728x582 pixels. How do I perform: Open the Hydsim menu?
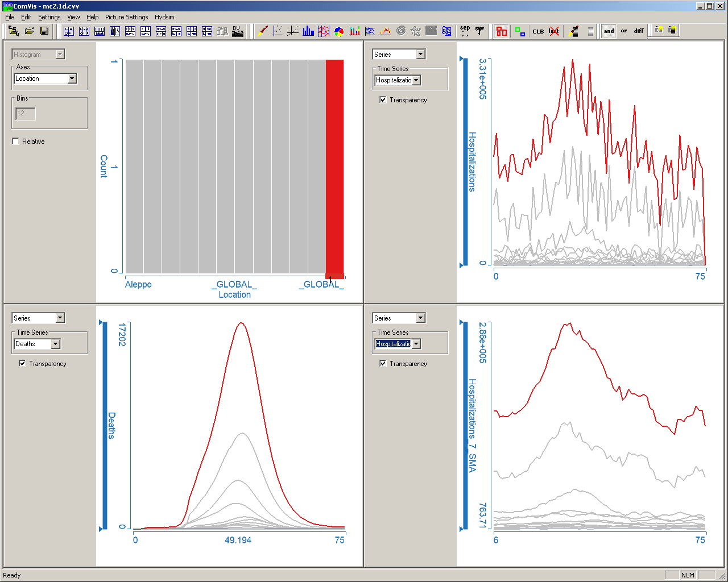(164, 17)
